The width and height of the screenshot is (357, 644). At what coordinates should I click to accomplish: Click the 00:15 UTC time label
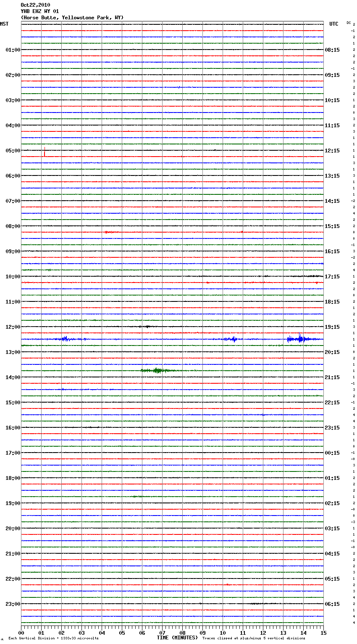tap(332, 453)
